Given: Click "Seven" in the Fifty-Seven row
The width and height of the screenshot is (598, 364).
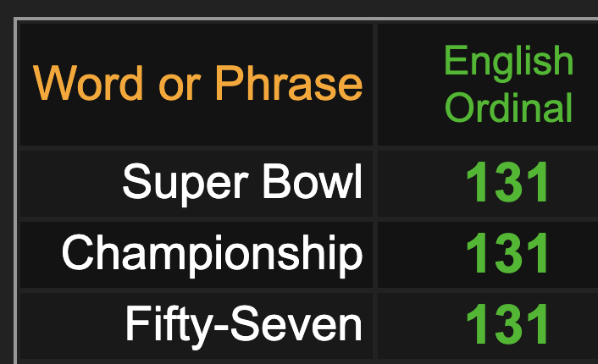Looking at the screenshot, I should (x=296, y=324).
